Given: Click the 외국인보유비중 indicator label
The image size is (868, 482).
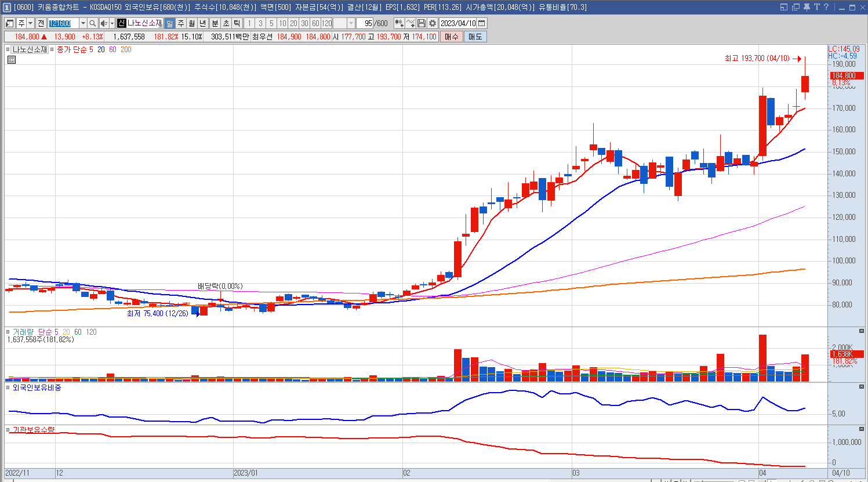Looking at the screenshot, I should pos(37,387).
